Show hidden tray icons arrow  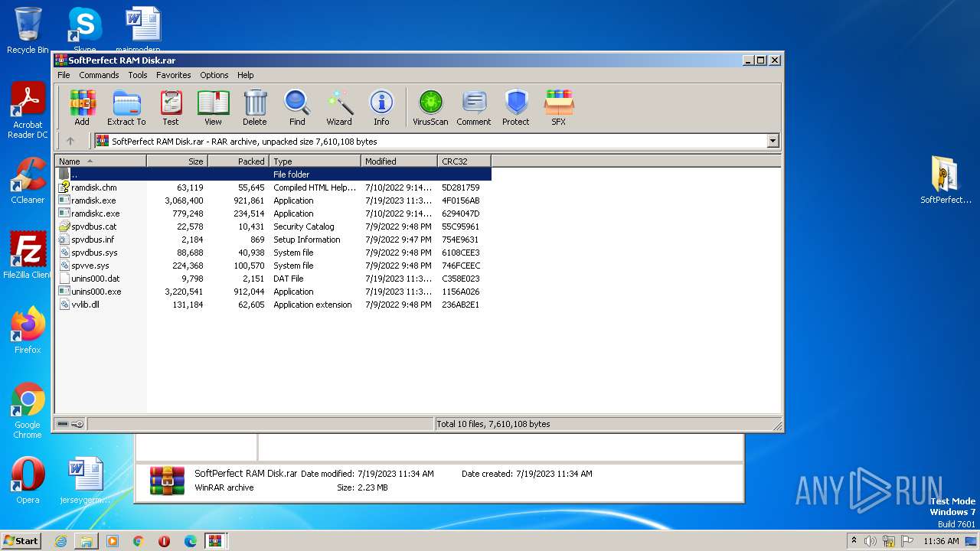[854, 541]
